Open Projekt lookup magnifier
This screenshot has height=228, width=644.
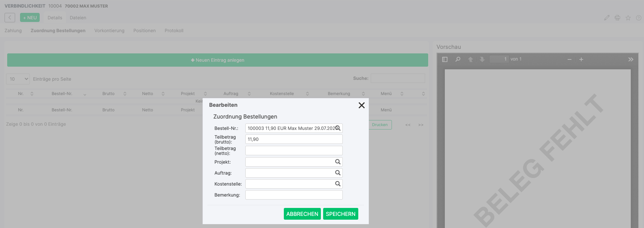click(338, 162)
